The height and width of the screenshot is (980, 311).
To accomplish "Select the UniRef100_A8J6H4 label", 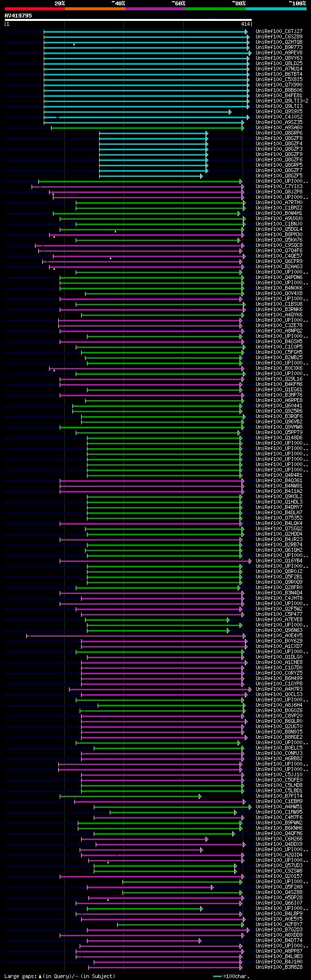I will pyautogui.click(x=279, y=705).
